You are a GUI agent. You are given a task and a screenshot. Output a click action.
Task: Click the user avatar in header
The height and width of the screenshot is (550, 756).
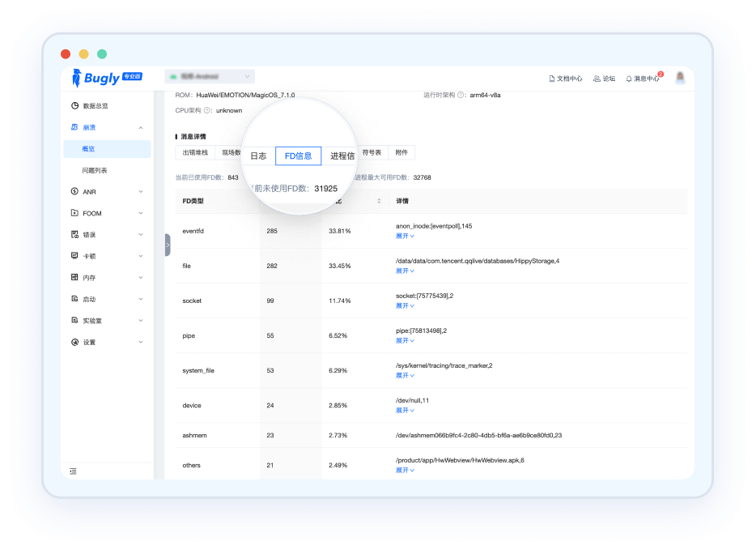(x=680, y=78)
